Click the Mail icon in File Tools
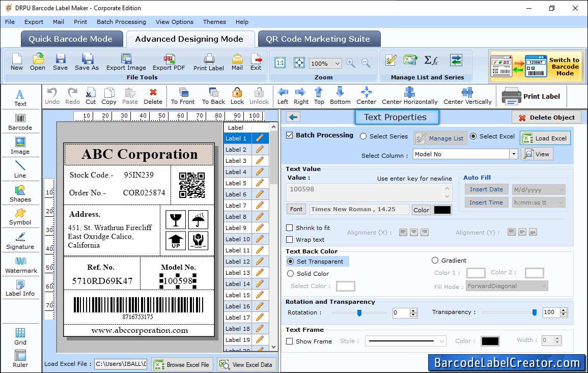588x373 pixels. pyautogui.click(x=237, y=62)
